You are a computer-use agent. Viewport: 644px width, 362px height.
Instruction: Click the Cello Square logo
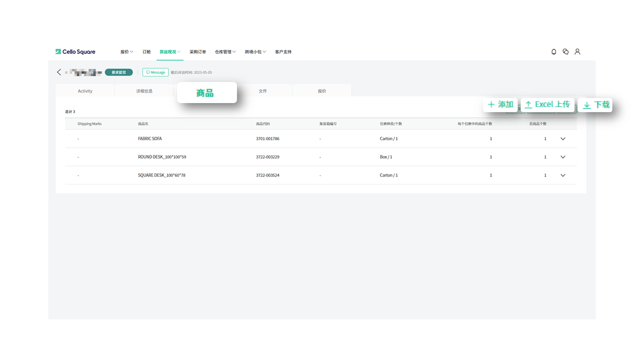(x=75, y=52)
